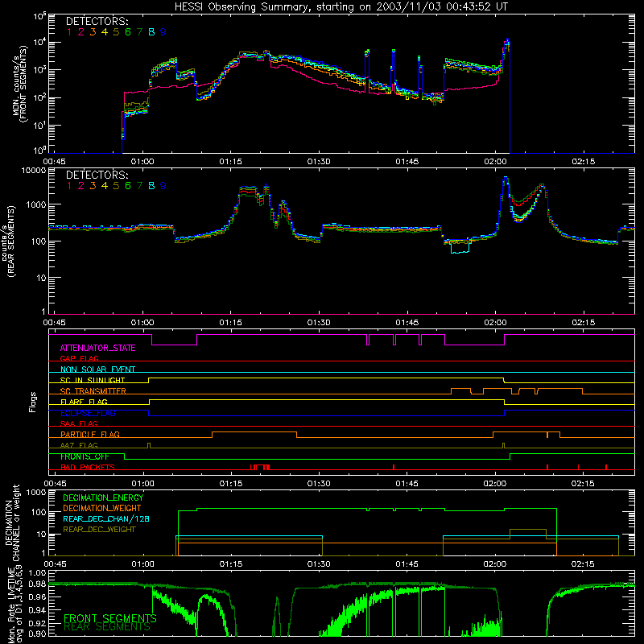Click dark green detector 7 in rear segments legend

(x=139, y=186)
